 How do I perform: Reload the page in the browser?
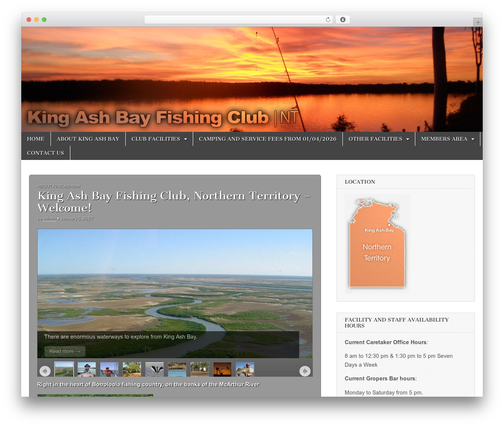(328, 20)
